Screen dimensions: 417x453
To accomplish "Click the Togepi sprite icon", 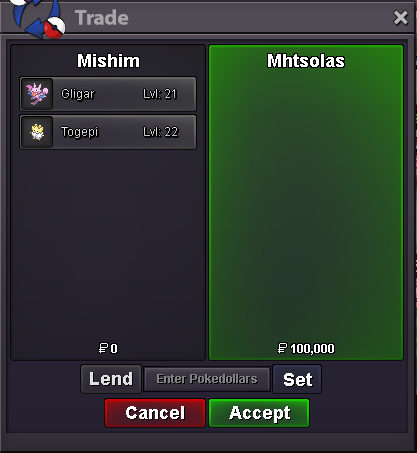I will pyautogui.click(x=37, y=132).
